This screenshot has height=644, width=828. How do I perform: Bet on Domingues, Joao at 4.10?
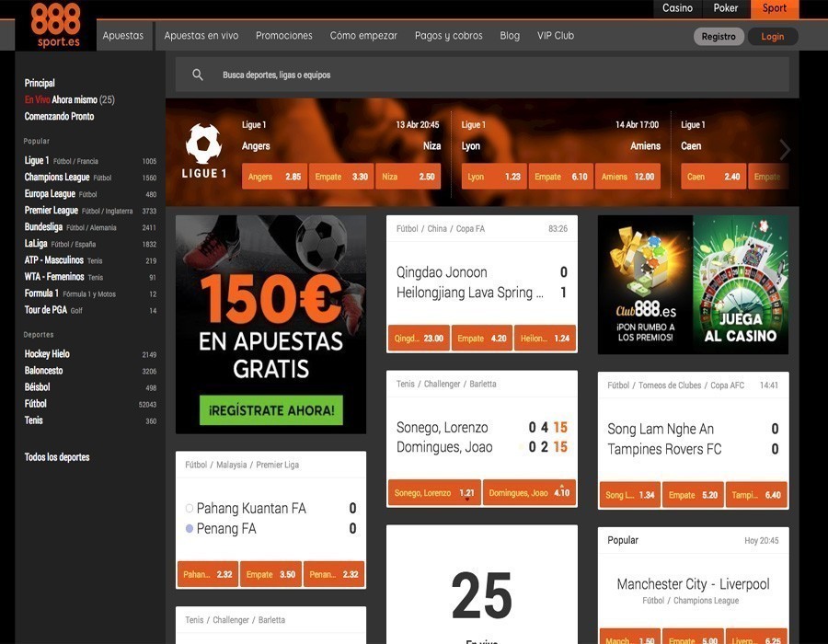[529, 492]
